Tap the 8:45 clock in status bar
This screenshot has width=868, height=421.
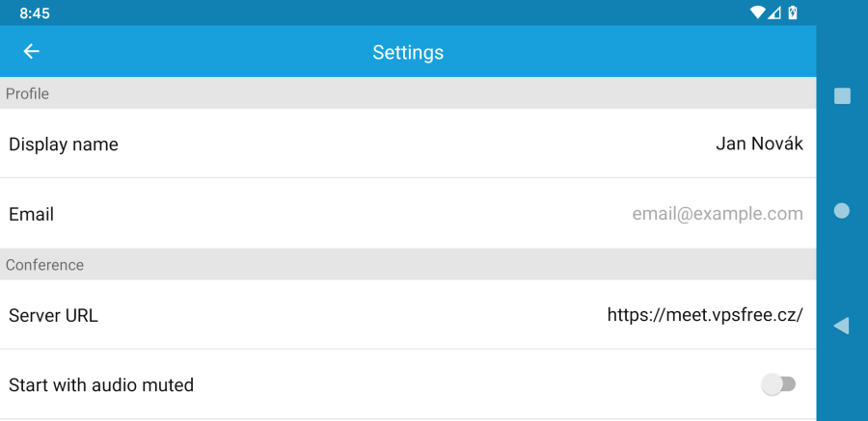click(x=35, y=13)
